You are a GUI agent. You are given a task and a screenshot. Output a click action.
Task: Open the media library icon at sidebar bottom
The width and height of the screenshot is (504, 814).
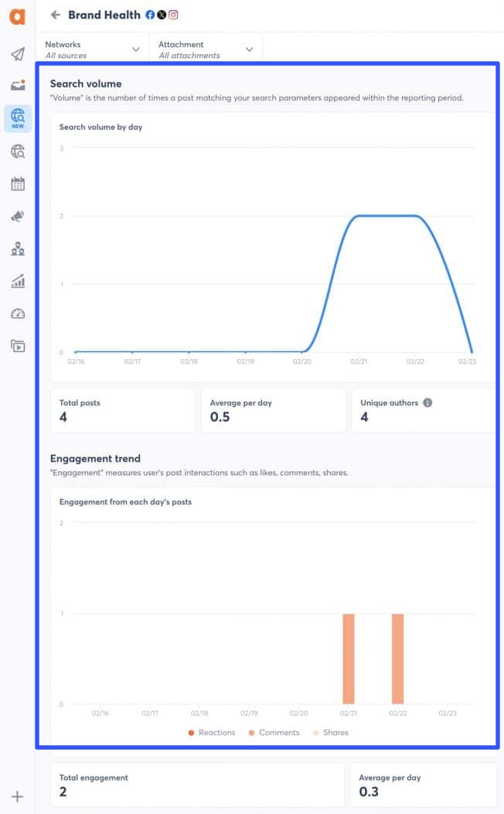[x=17, y=346]
